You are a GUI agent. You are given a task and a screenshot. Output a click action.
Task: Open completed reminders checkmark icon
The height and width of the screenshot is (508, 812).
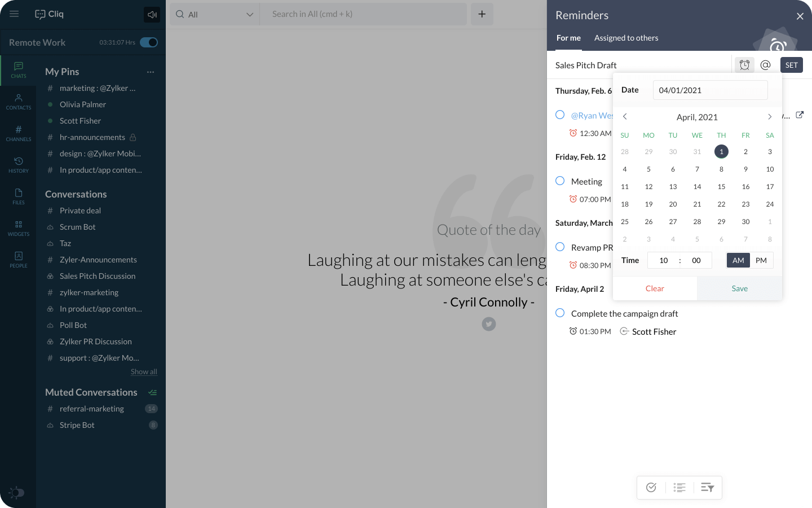[651, 488]
